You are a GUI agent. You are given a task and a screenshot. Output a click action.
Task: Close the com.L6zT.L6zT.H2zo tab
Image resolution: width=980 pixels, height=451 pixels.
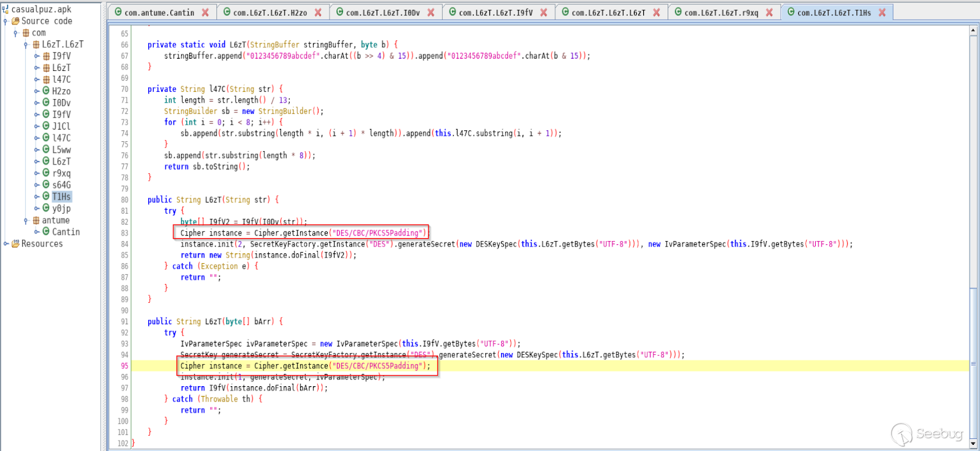click(318, 12)
